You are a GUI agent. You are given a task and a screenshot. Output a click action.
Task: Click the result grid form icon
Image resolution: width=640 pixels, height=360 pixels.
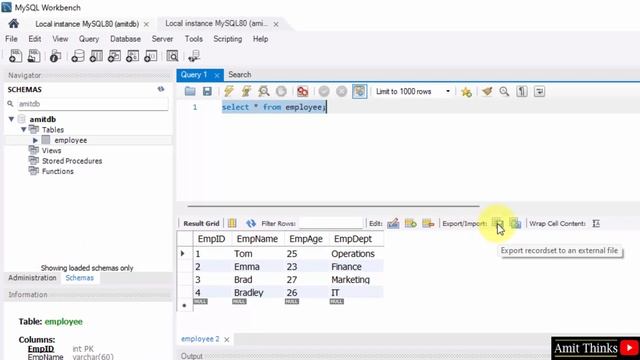[x=232, y=223]
